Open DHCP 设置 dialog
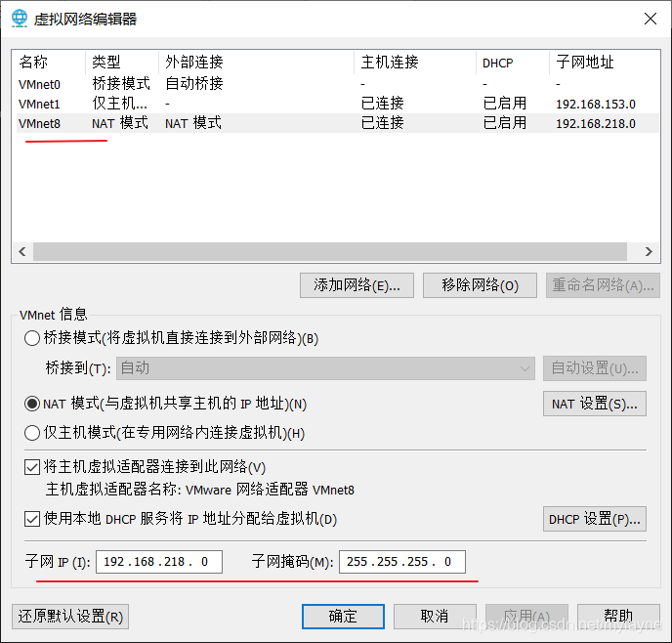Image resolution: width=672 pixels, height=643 pixels. [x=594, y=519]
